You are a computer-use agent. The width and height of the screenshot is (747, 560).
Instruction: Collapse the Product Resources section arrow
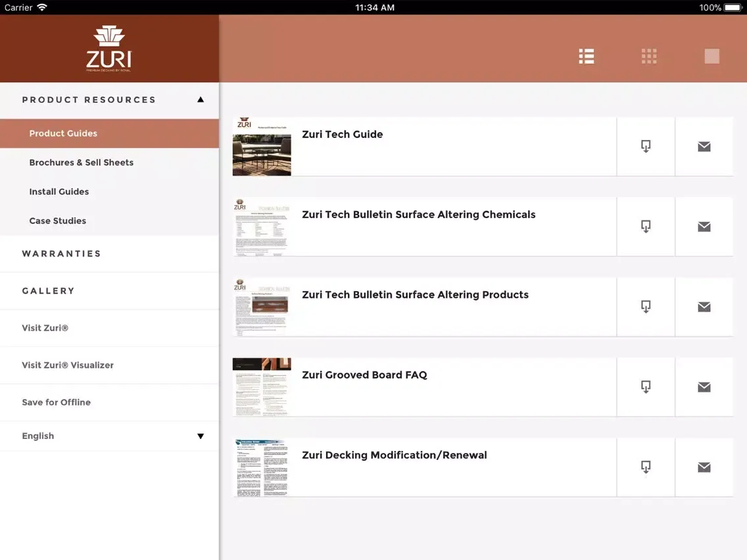click(201, 99)
